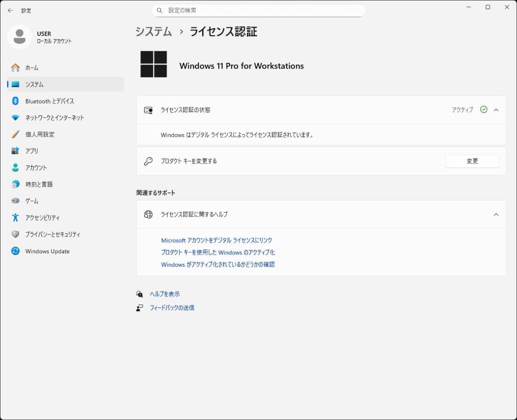Click the フィードバックの送信 link

(x=172, y=307)
